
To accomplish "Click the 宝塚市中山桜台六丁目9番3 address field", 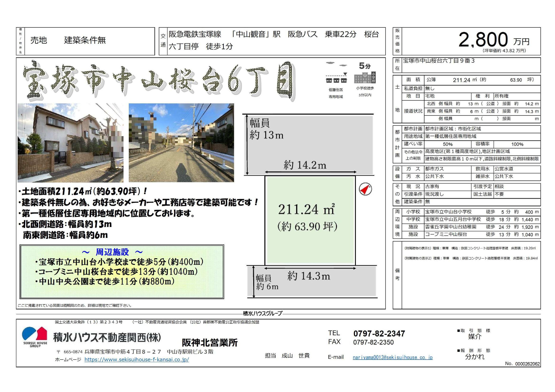I will [x=439, y=61].
